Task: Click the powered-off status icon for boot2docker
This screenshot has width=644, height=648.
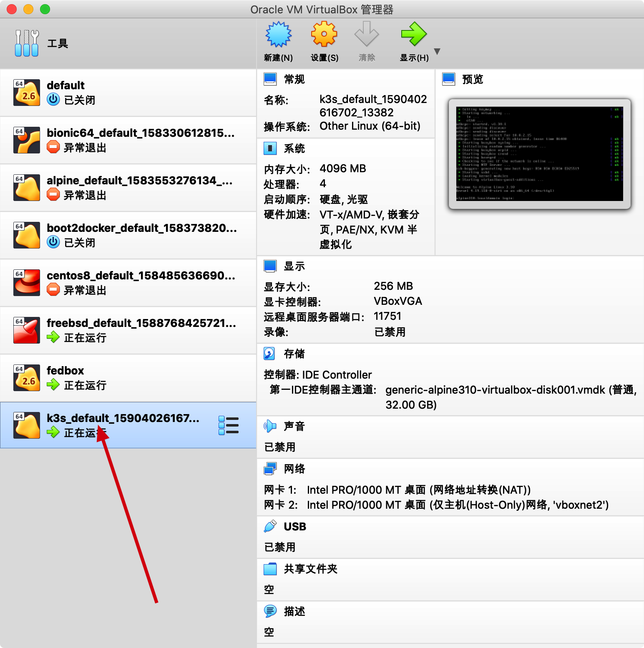Action: pyautogui.click(x=53, y=242)
